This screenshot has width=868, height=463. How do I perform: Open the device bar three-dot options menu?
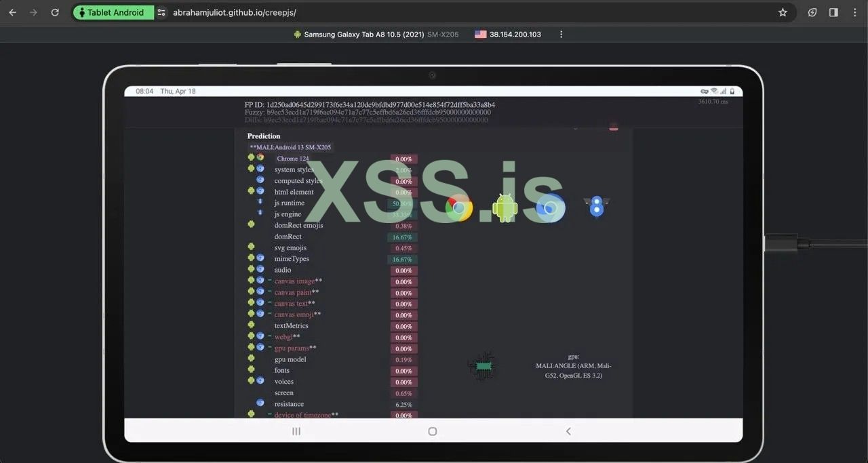coord(561,34)
